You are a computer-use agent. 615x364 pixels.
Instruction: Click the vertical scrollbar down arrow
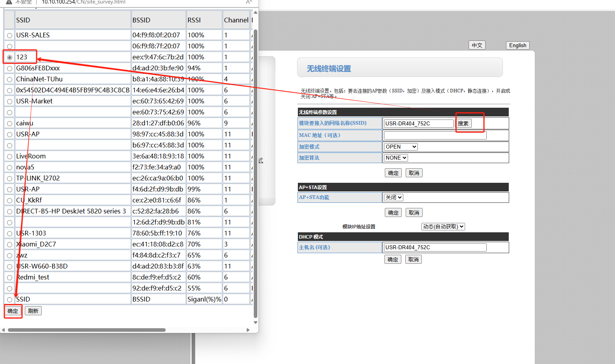coord(255,322)
